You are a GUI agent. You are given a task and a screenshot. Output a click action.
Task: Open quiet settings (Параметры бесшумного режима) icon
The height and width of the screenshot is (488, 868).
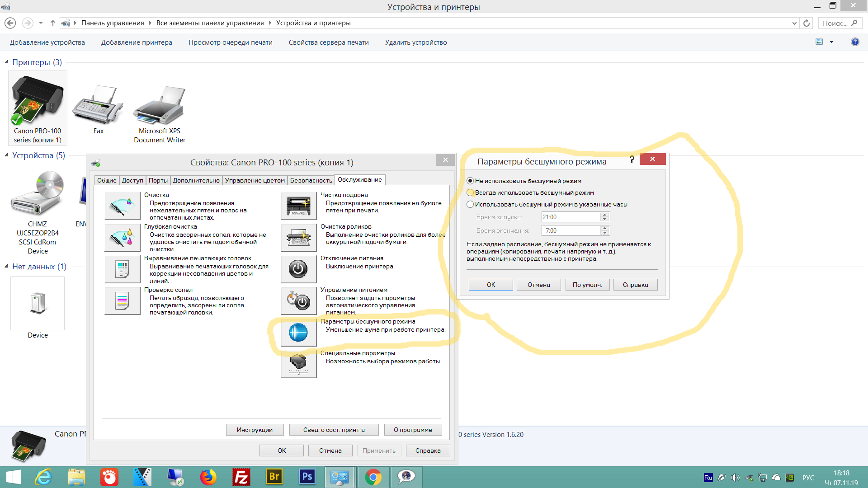[x=299, y=333]
